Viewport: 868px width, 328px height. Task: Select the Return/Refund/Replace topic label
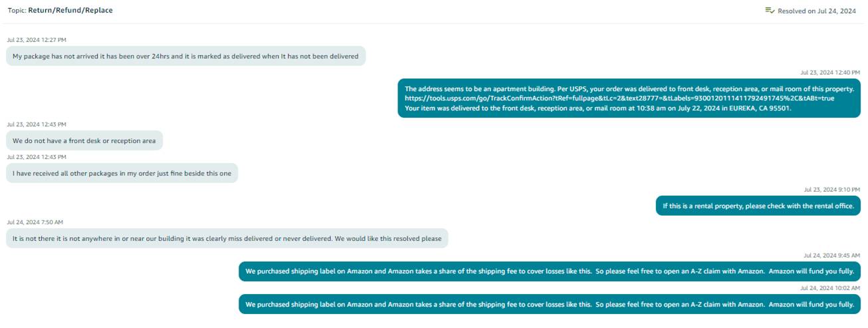click(x=70, y=10)
